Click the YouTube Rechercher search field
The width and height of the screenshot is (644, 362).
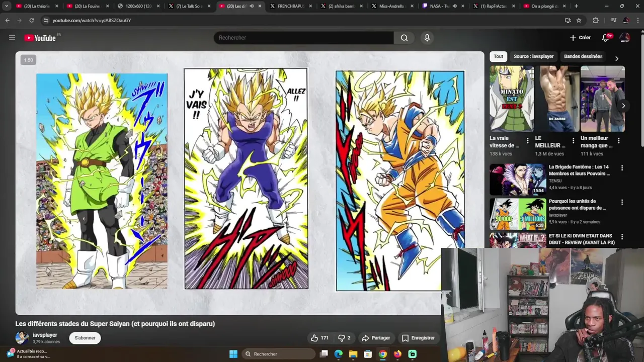coord(304,38)
